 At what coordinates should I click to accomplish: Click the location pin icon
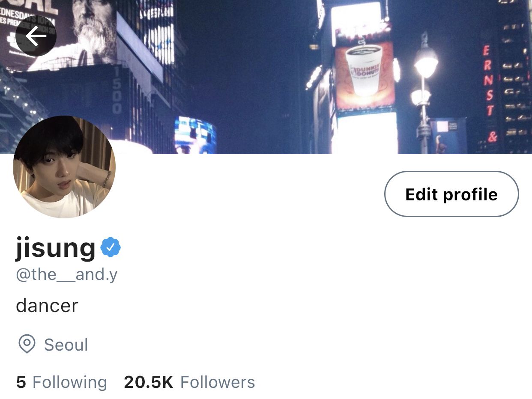pos(27,344)
